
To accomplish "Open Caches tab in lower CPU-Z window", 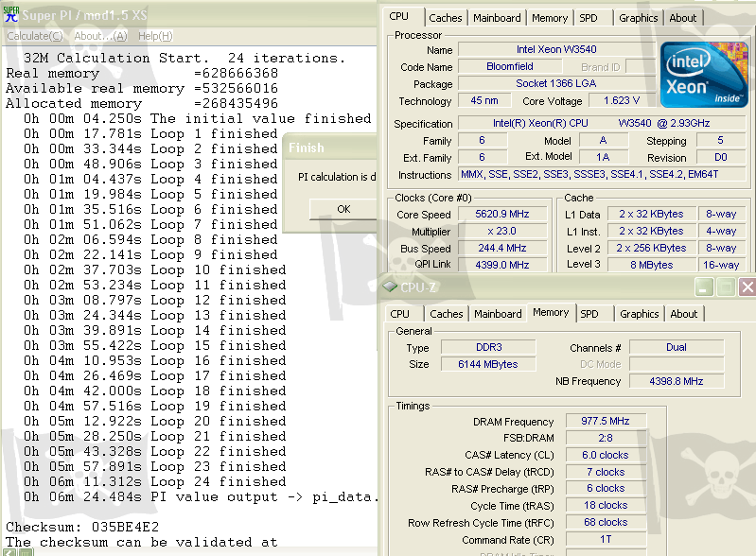I will pos(446,314).
